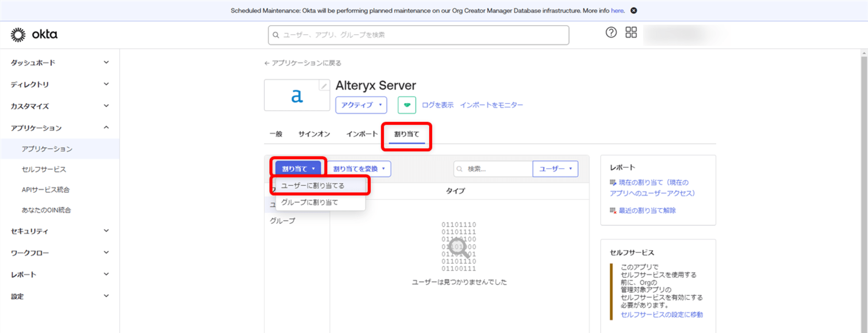The height and width of the screenshot is (333, 868).
Task: Select セルフサービス sidebar sub-item
Action: [60, 169]
